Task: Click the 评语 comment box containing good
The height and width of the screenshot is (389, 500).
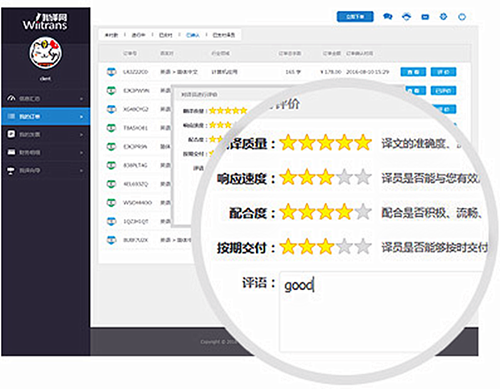Action: [380, 312]
